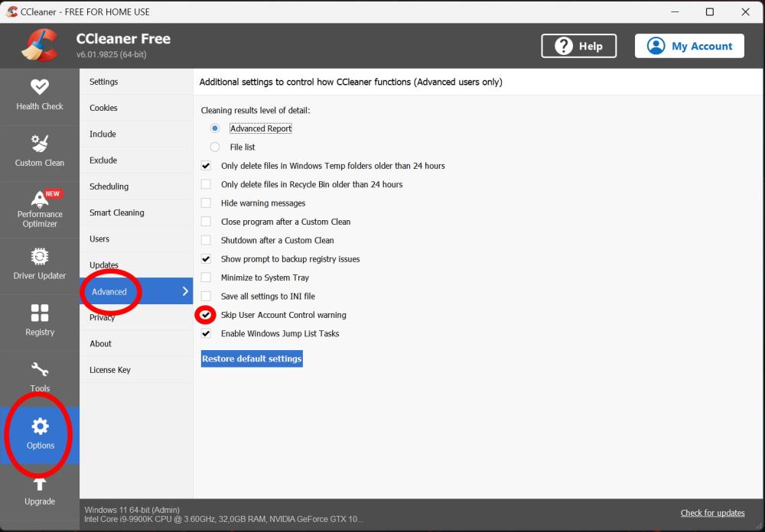
Task: Select Options gear icon
Action: [40, 427]
